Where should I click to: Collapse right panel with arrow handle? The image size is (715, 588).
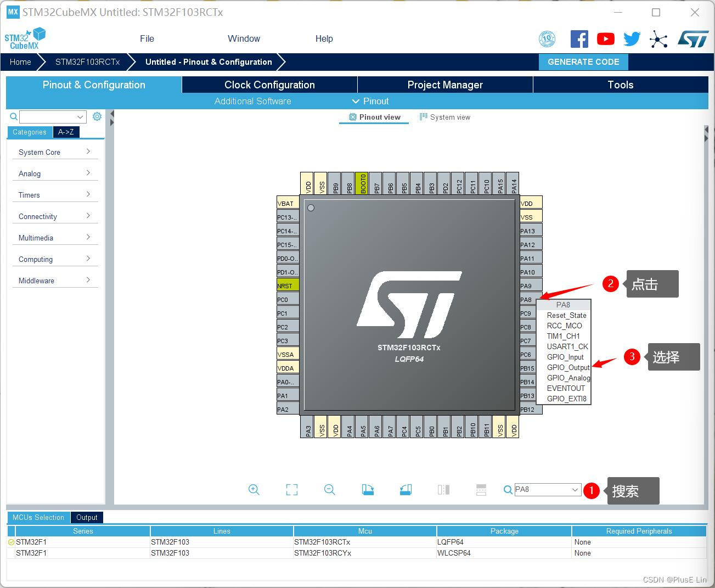[706, 135]
